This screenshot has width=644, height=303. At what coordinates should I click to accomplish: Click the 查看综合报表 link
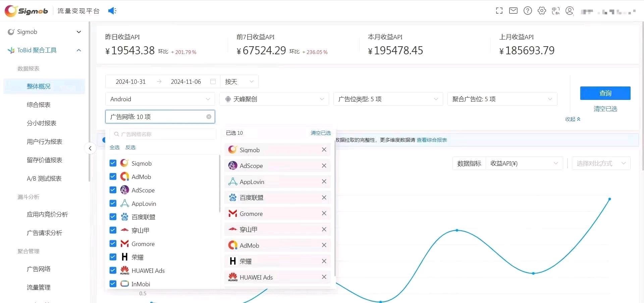click(x=432, y=140)
